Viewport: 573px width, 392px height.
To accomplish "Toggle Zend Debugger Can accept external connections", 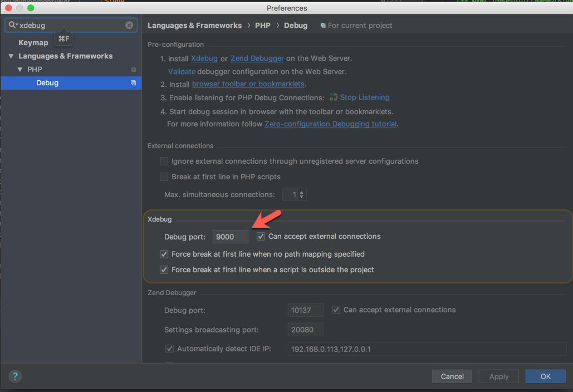I will click(336, 310).
